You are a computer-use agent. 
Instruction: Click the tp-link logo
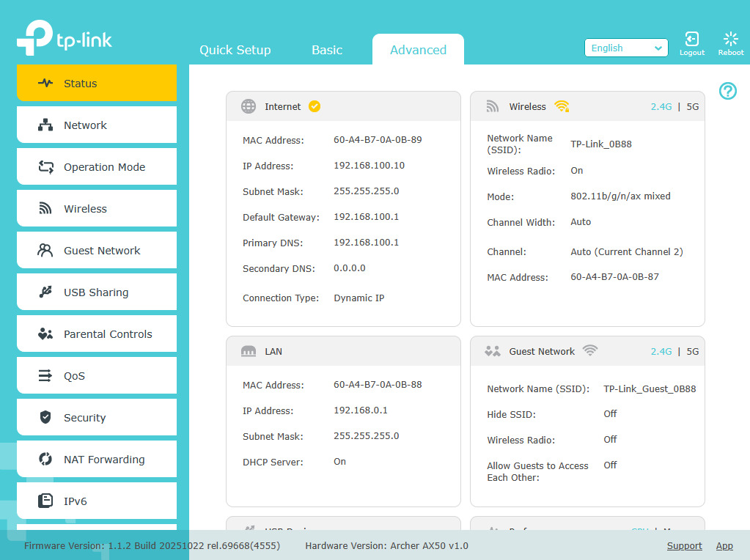65,37
